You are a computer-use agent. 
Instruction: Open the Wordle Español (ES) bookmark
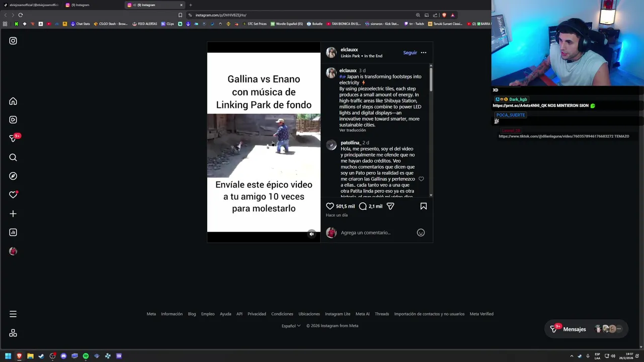(287, 24)
